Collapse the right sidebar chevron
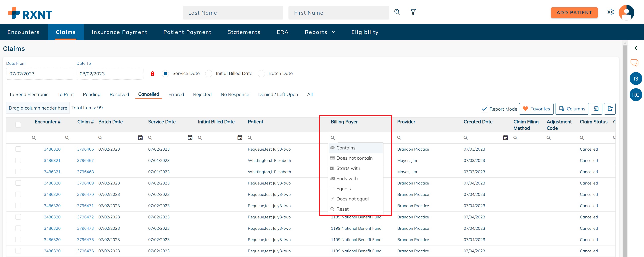This screenshot has width=644, height=257. tap(636, 48)
